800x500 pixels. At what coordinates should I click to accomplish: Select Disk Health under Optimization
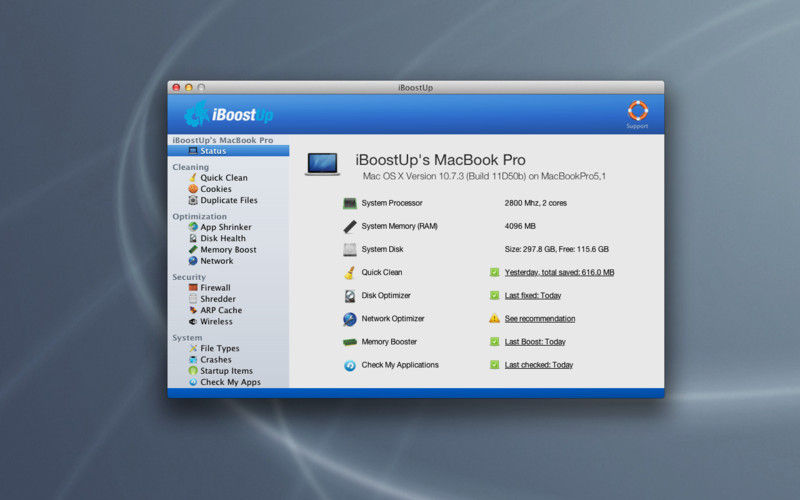click(222, 238)
